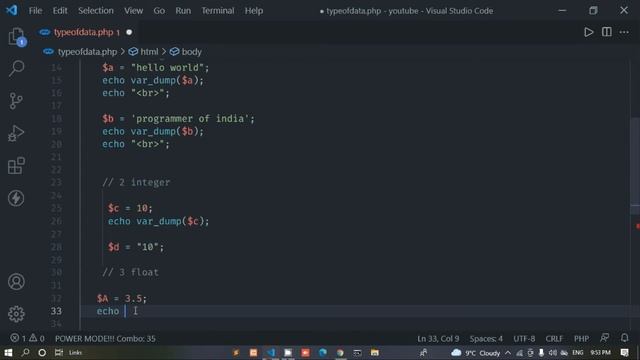Open the Go menu

[x=159, y=11]
